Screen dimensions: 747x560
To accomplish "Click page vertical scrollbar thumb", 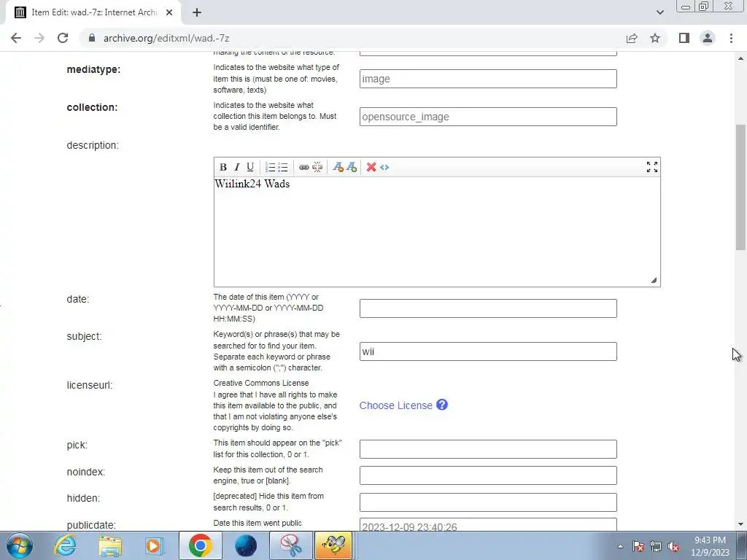I will (740, 187).
